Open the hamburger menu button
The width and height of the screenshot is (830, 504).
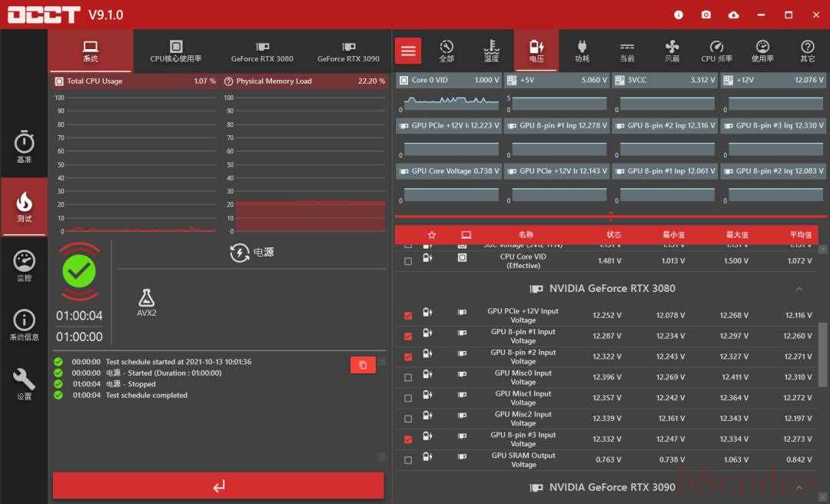point(407,51)
